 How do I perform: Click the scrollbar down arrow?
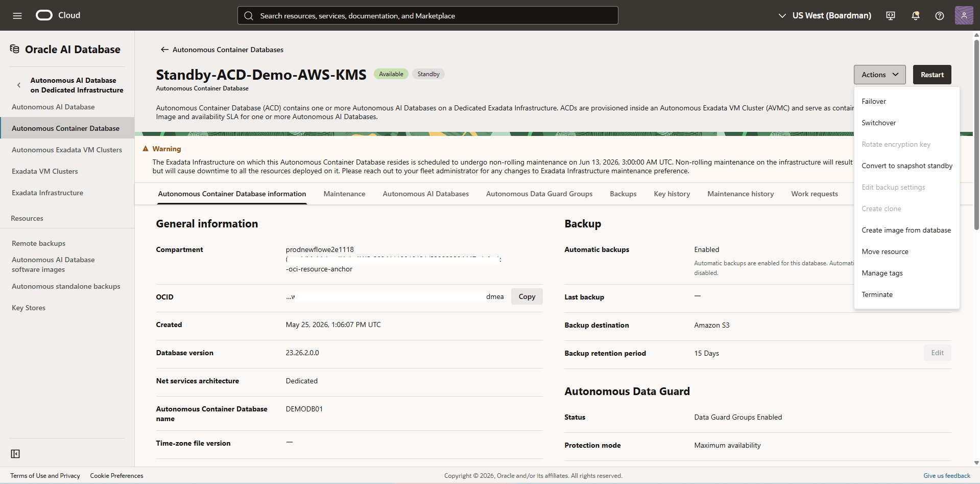pyautogui.click(x=976, y=463)
